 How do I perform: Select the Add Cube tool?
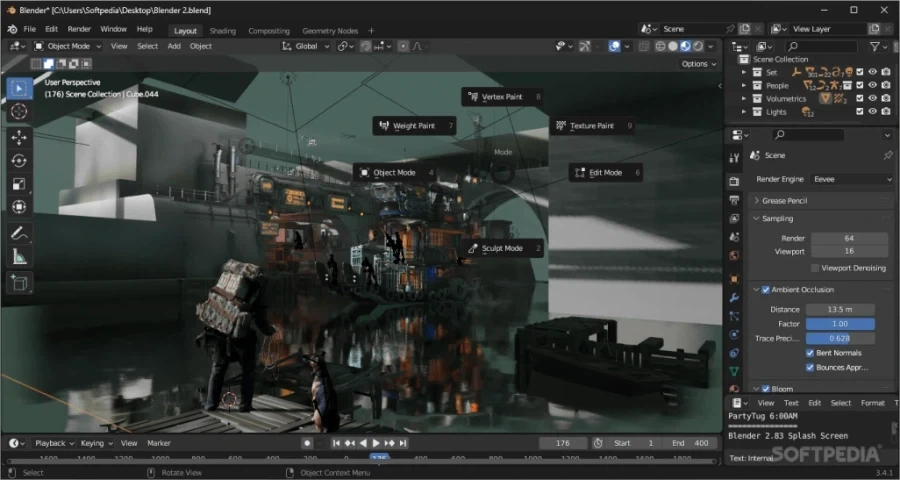coord(19,283)
